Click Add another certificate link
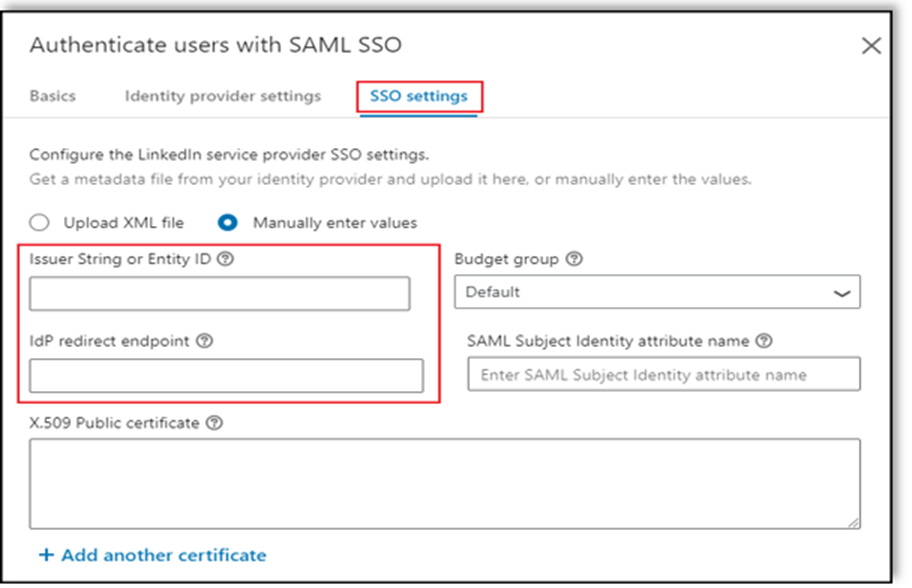Viewport: 912px width, 588px height. click(164, 555)
